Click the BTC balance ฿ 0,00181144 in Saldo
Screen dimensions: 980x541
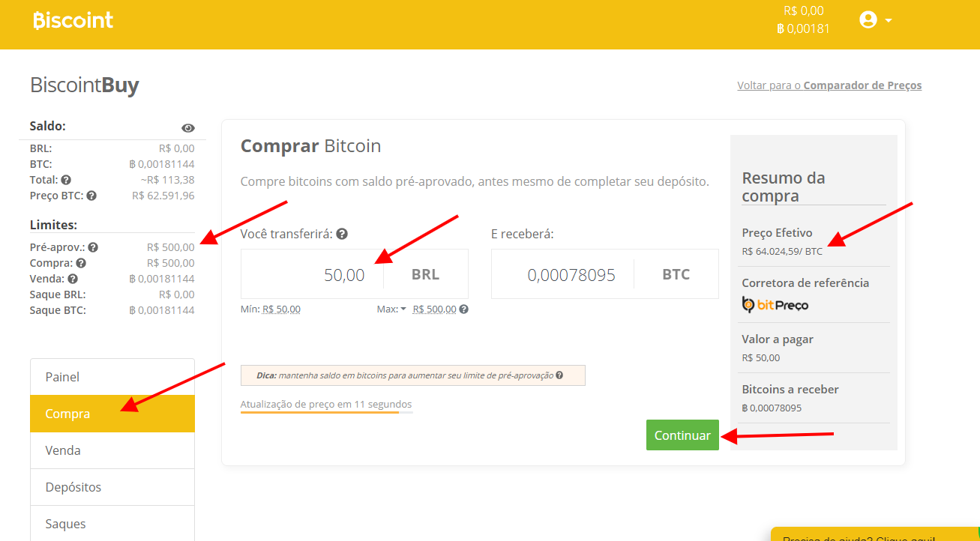[162, 164]
